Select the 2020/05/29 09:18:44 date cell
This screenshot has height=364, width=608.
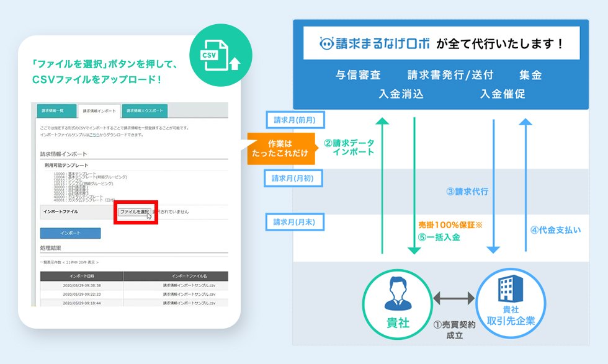(x=82, y=303)
